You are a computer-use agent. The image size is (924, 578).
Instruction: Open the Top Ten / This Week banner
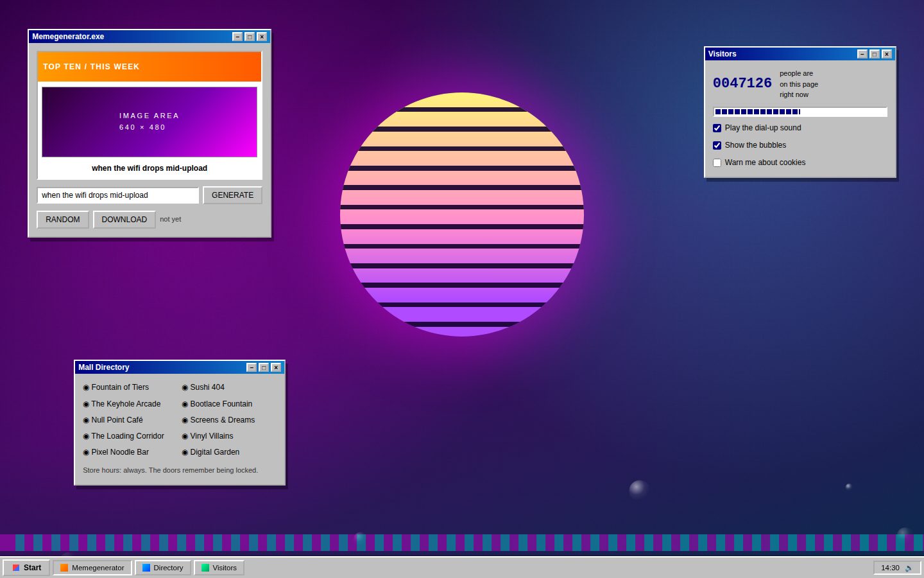point(150,67)
